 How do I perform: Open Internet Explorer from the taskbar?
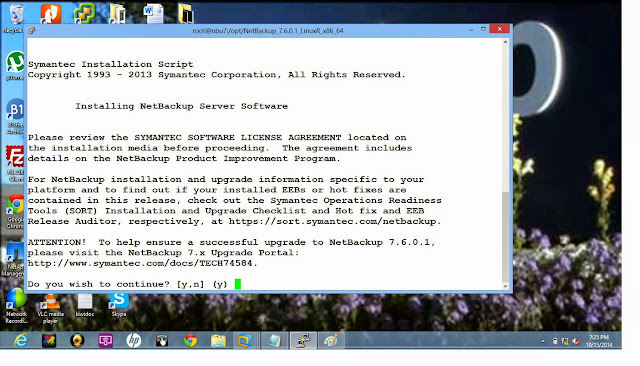click(20, 340)
